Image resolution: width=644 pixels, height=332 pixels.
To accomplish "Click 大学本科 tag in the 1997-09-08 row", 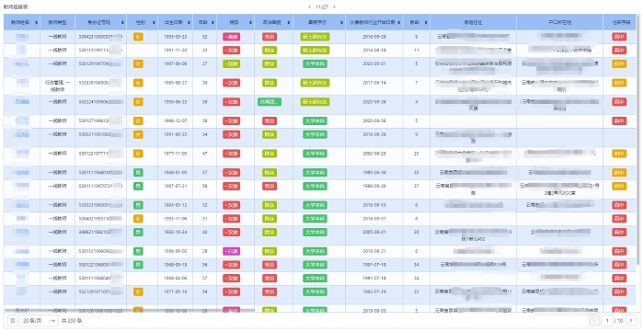I will [315, 63].
